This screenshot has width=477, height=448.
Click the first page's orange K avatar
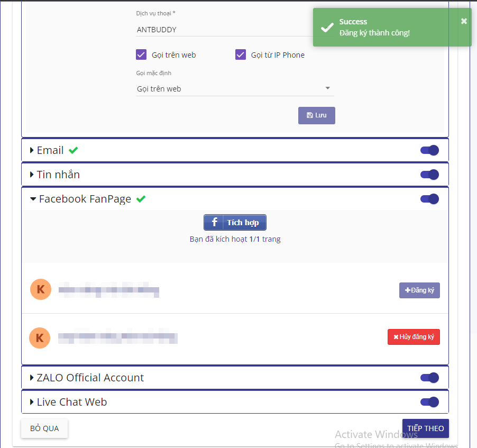[x=41, y=289]
